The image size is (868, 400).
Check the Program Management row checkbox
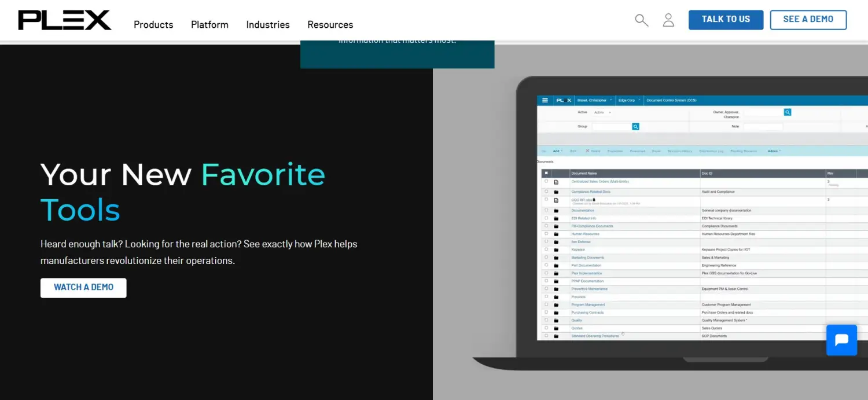point(546,304)
